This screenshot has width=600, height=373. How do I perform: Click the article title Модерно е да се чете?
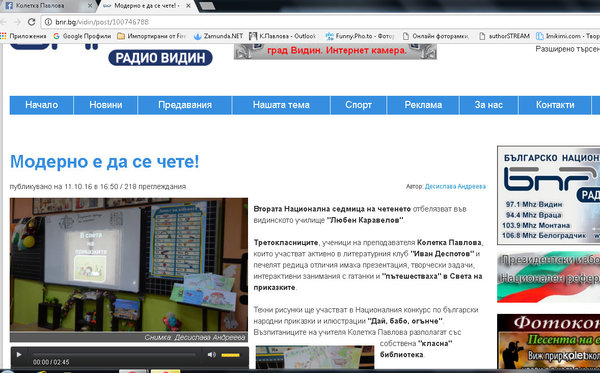tap(104, 161)
